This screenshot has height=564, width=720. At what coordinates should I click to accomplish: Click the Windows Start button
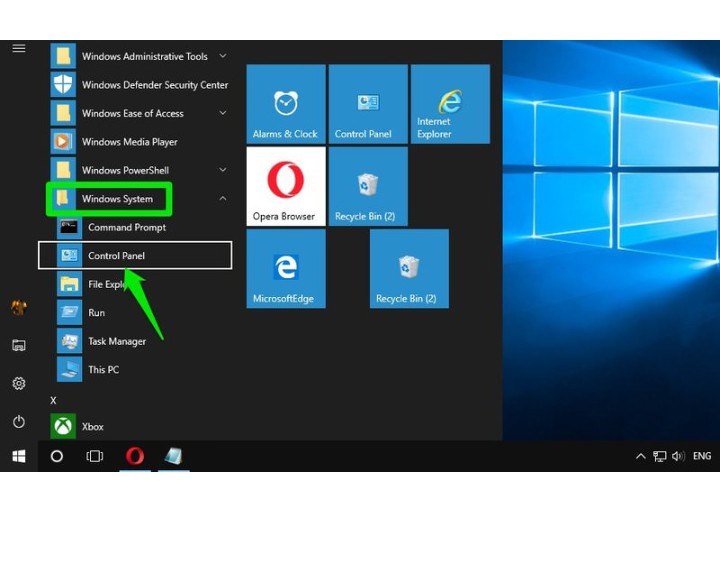[19, 456]
